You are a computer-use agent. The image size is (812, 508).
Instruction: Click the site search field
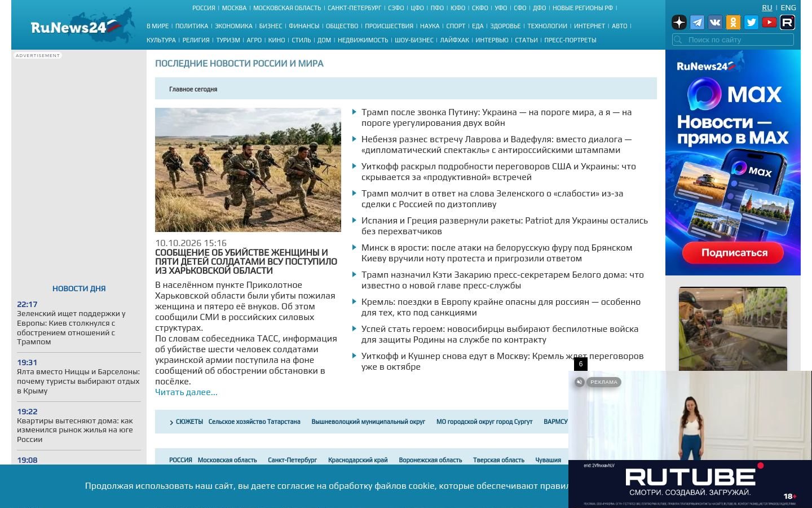[733, 40]
